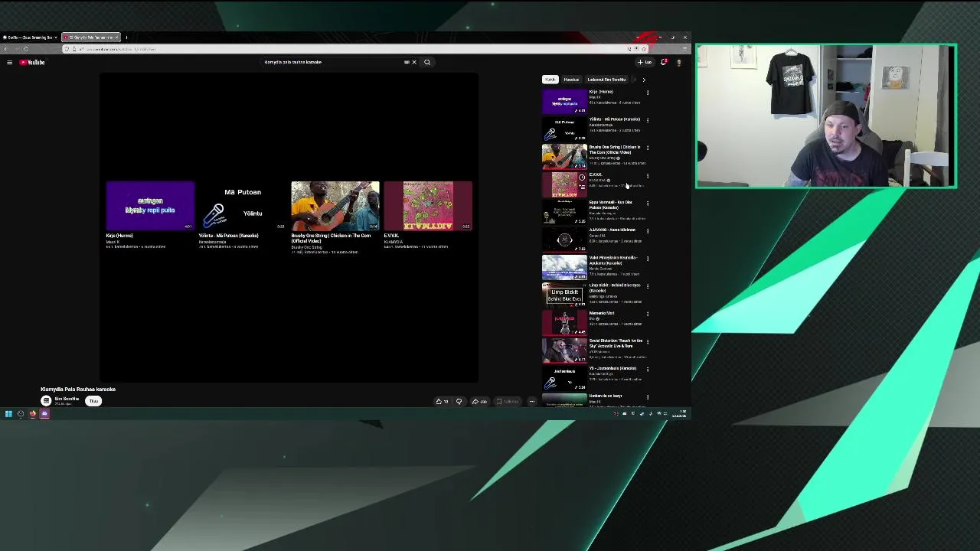Like the video with thumbs-up
Viewport: 980px width, 551px height.
[442, 401]
